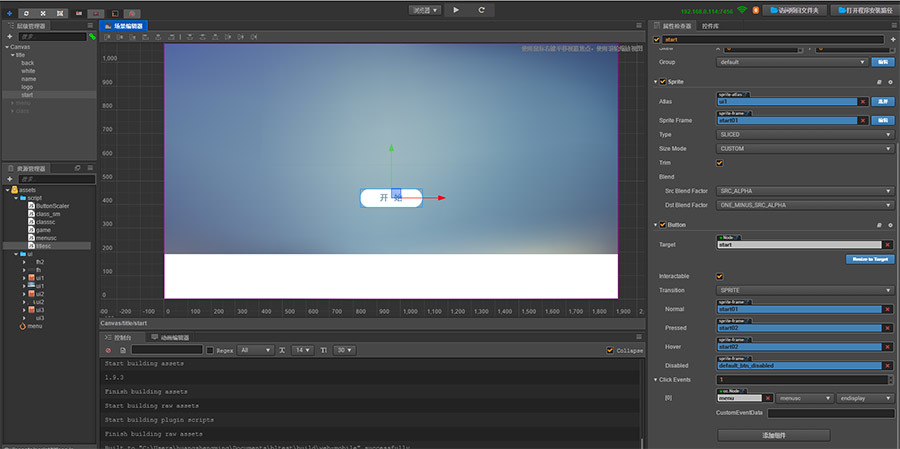Collapse the Click Events section
The height and width of the screenshot is (449, 900).
pos(656,380)
